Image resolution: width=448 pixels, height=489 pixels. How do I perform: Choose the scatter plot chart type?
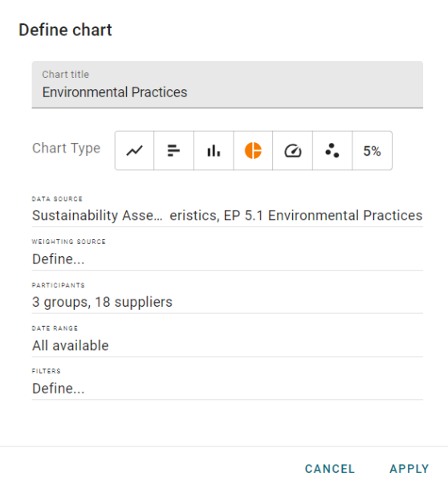point(332,151)
